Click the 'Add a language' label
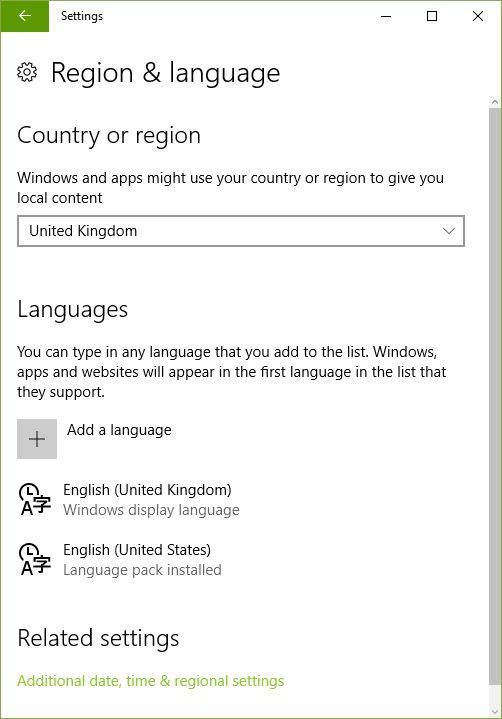502x719 pixels. pyautogui.click(x=119, y=430)
